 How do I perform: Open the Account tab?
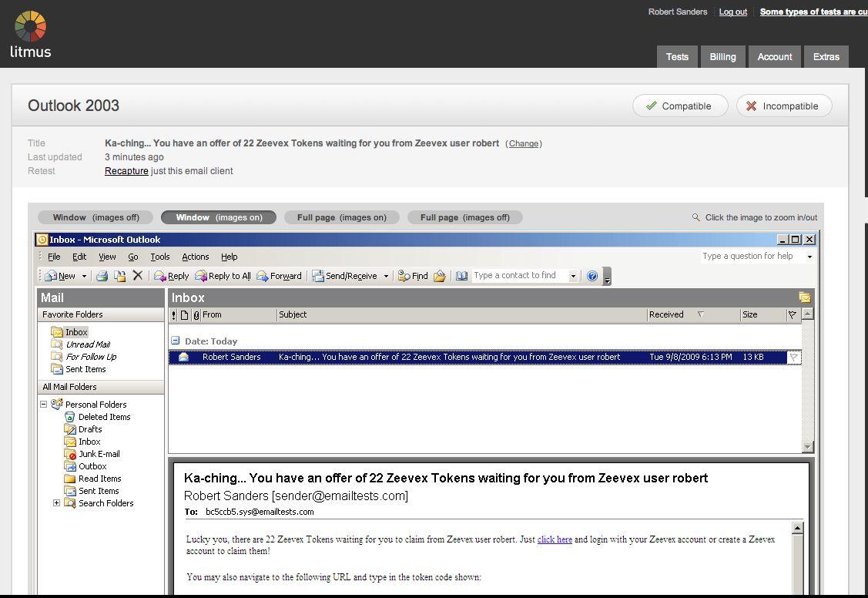[x=775, y=56]
